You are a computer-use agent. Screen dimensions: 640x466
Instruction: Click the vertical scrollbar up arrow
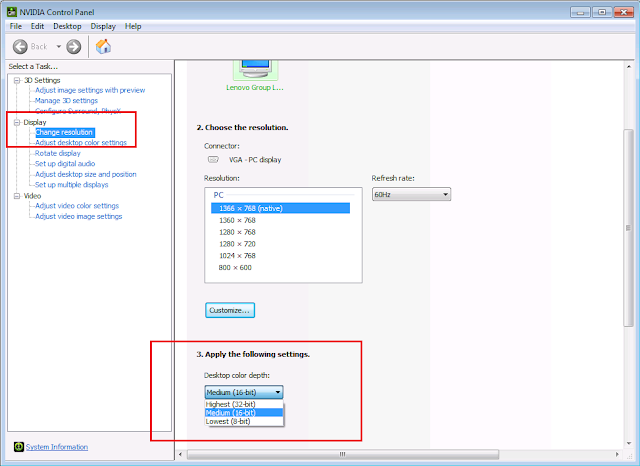point(629,66)
